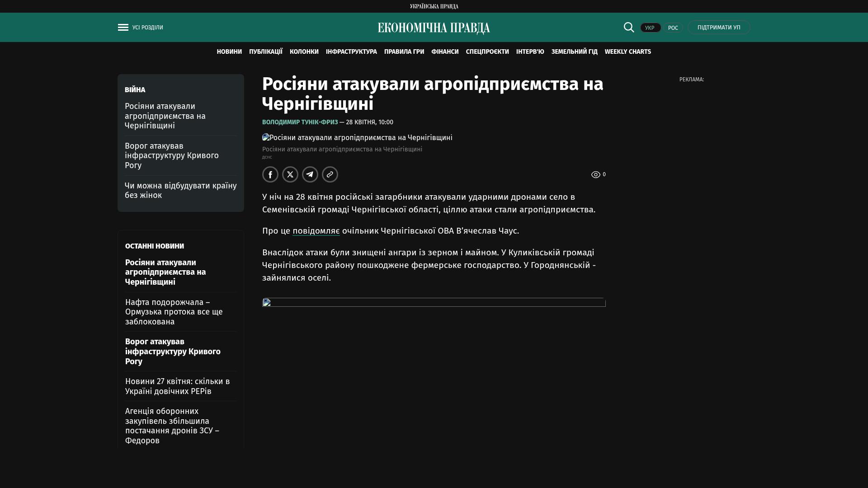Open author Володимир Тунік-Фриз page

pyautogui.click(x=300, y=122)
